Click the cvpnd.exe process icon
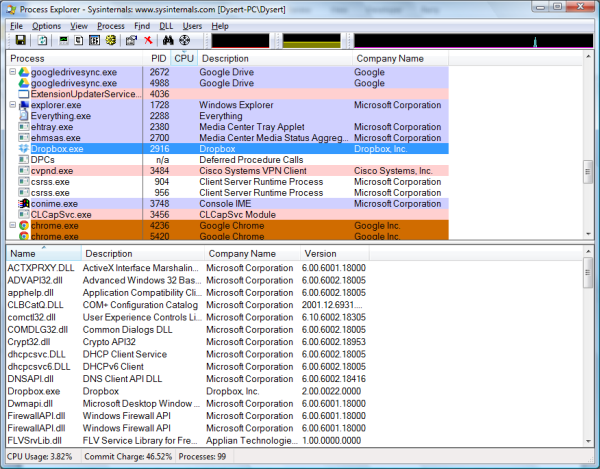600x469 pixels. [24, 171]
